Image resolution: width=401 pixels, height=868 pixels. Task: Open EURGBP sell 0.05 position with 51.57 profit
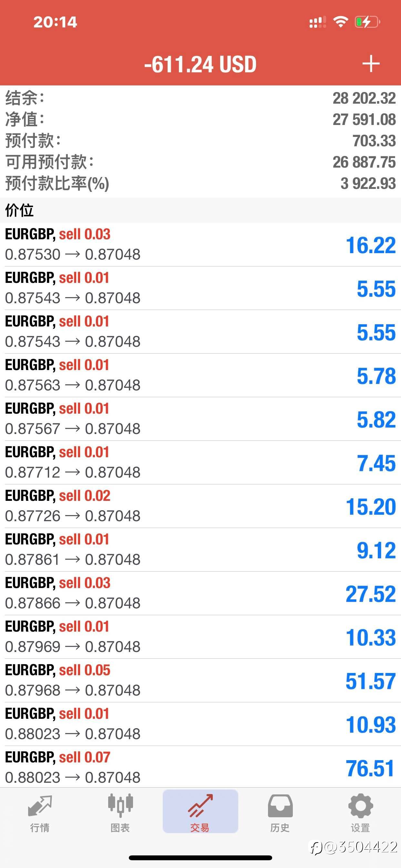tap(200, 680)
